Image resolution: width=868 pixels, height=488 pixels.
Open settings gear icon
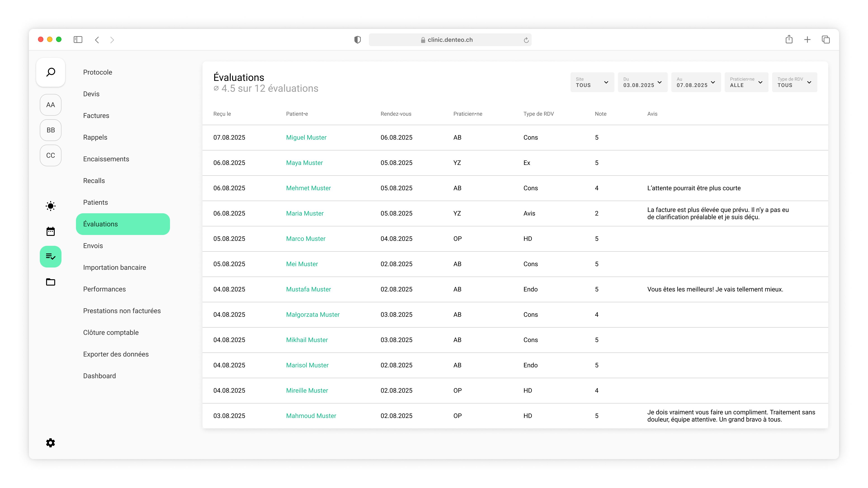pos(51,443)
